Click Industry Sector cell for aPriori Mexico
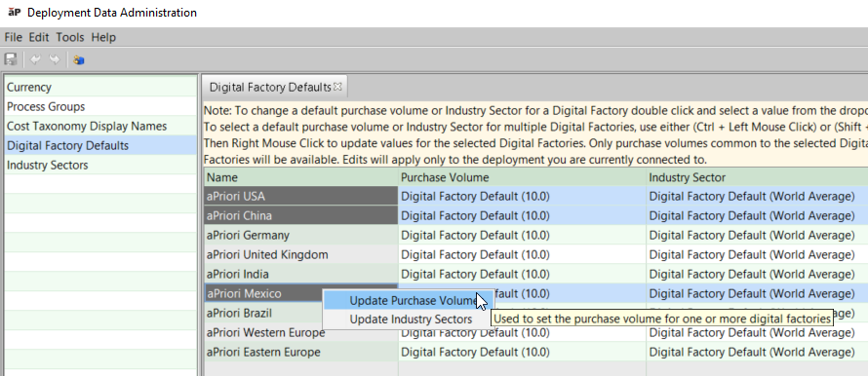The height and width of the screenshot is (376, 868). pos(757,293)
